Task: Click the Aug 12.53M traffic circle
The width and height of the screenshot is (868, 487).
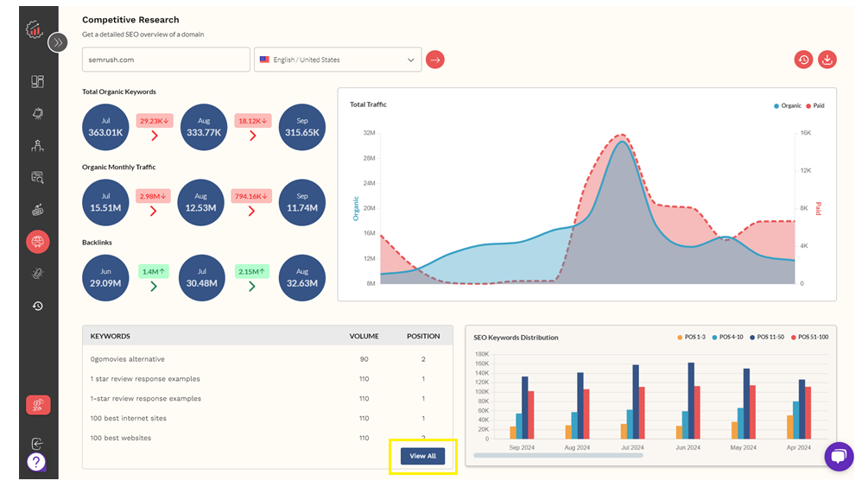Action: click(200, 203)
